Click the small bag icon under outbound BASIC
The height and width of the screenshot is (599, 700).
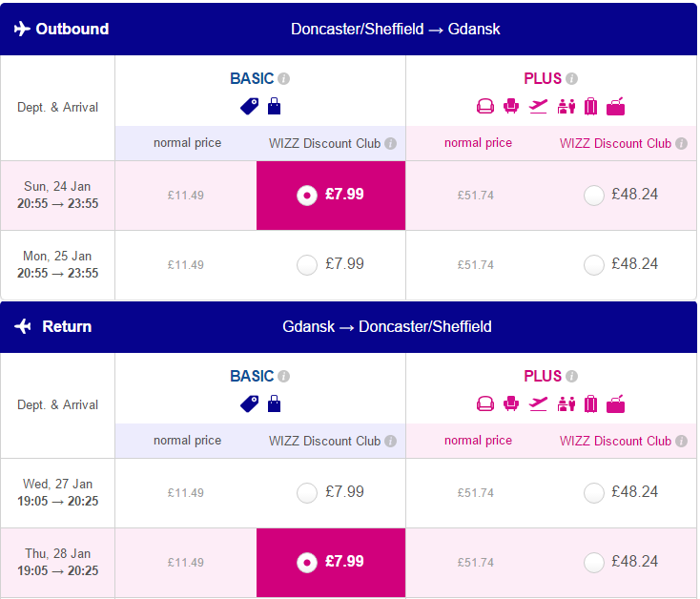[x=274, y=106]
